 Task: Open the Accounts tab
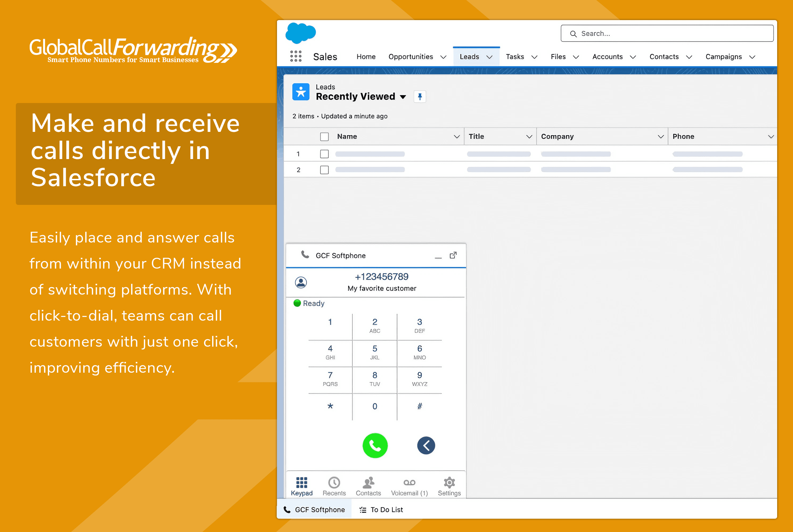pos(607,57)
